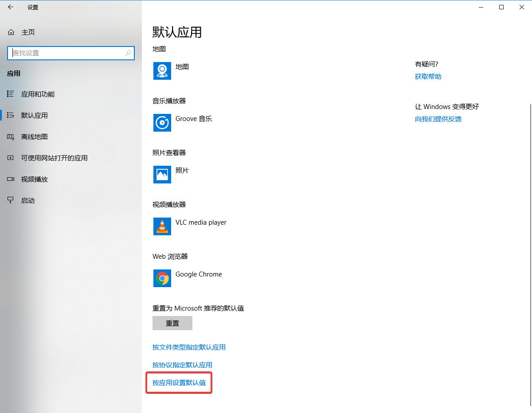The image size is (532, 413).
Task: Open 按应用设置默认值 link
Action: point(179,382)
